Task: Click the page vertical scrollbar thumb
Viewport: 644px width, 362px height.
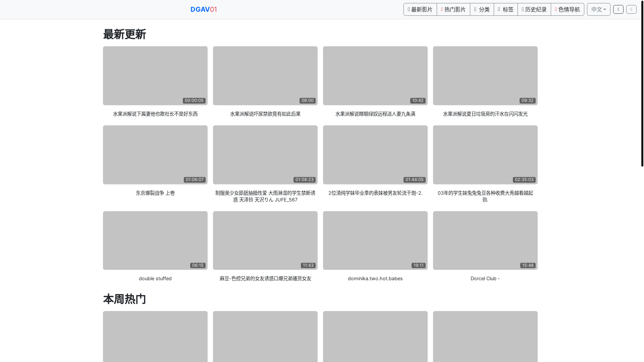Action: (642, 84)
